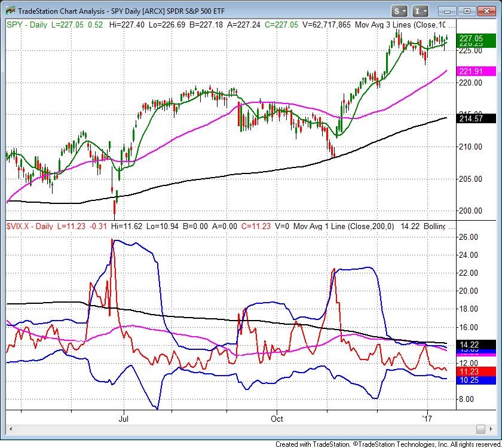
Task: Click the 'A=227.24' ask value
Action: pos(244,25)
